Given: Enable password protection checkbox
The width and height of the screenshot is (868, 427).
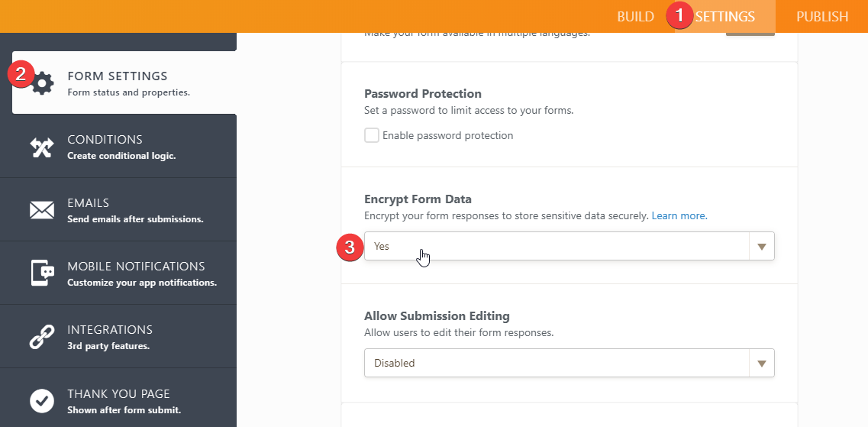Looking at the screenshot, I should pyautogui.click(x=372, y=135).
